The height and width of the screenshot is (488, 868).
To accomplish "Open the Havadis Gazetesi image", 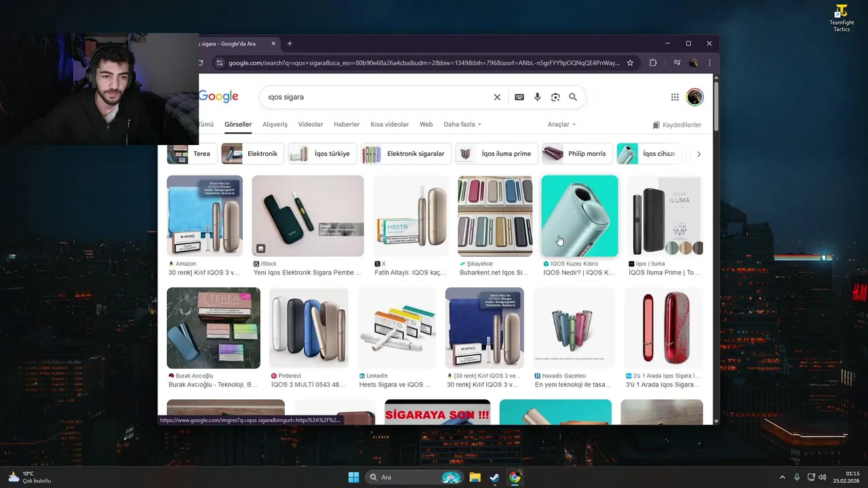I will [574, 328].
